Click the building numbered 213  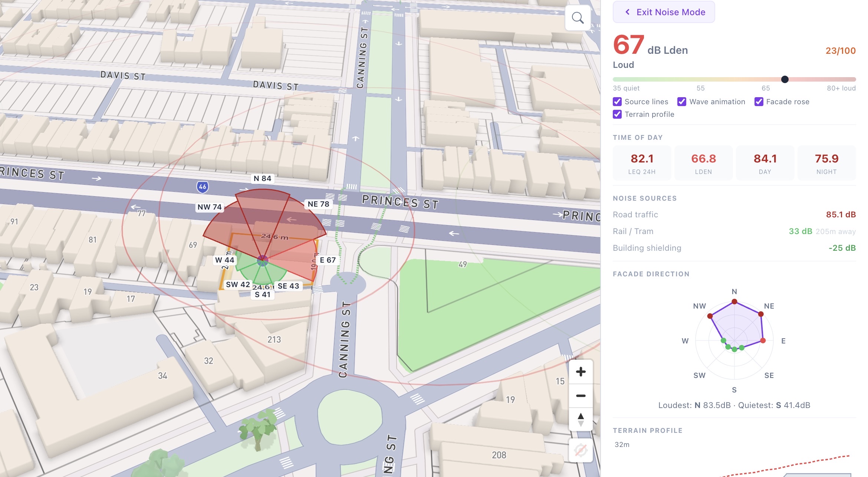point(274,339)
